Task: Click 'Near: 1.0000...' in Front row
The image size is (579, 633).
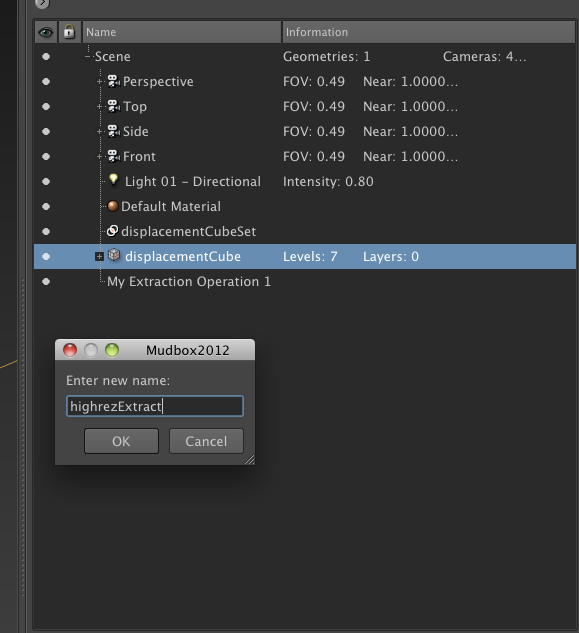Action: pos(411,157)
